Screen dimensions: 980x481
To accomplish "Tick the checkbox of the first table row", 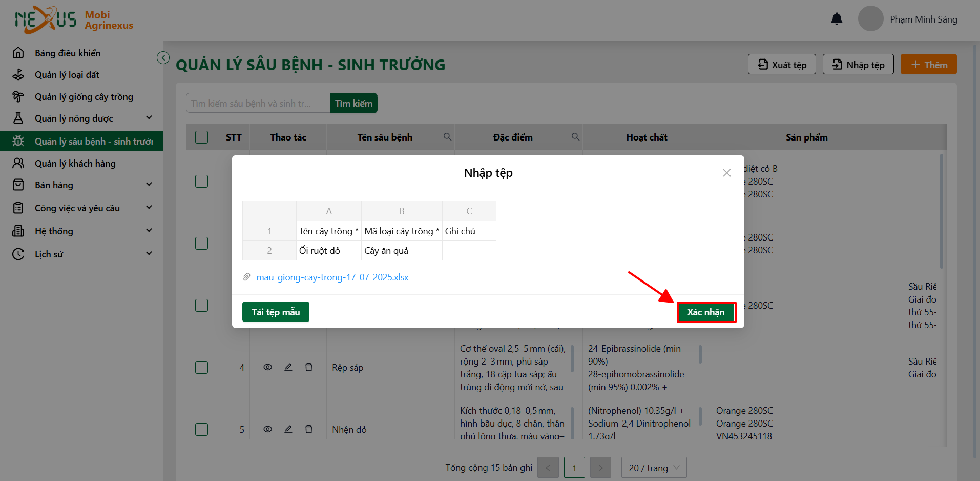I will (x=202, y=181).
